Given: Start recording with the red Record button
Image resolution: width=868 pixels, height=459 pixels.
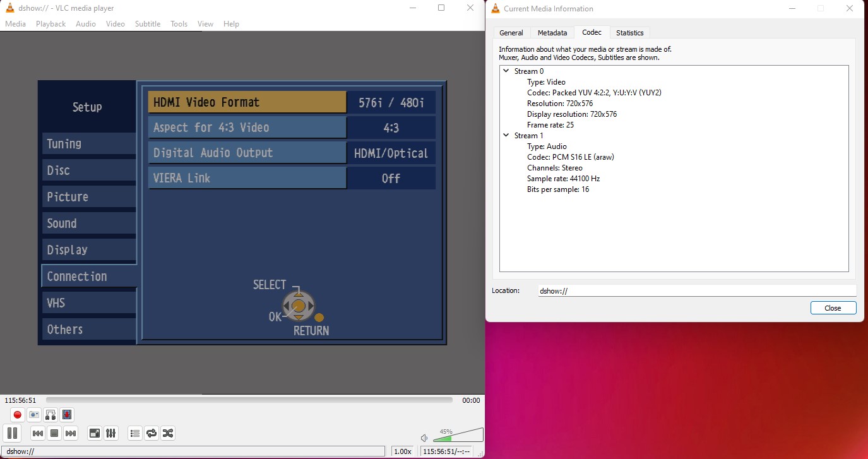Looking at the screenshot, I should 18,415.
